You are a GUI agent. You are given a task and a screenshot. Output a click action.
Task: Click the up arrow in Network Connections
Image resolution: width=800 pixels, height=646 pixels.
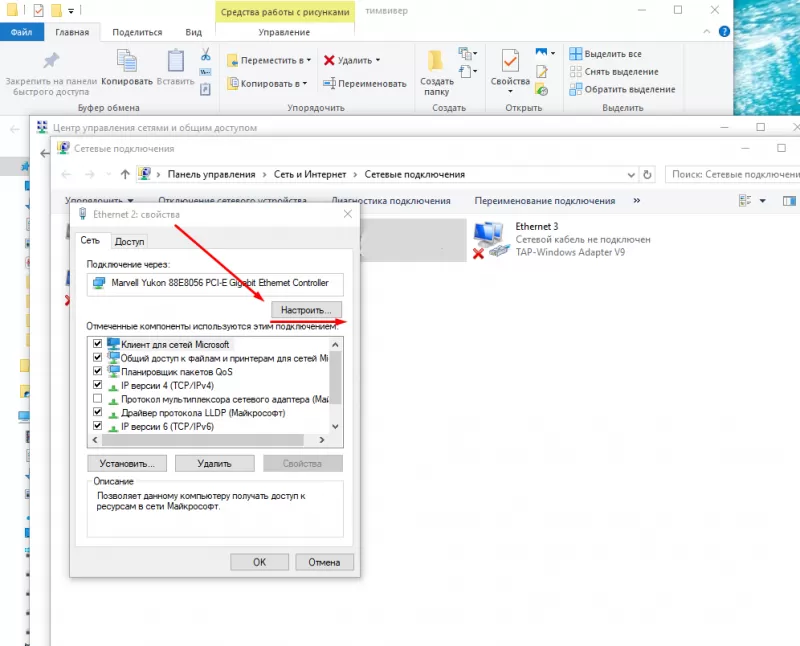coord(125,175)
